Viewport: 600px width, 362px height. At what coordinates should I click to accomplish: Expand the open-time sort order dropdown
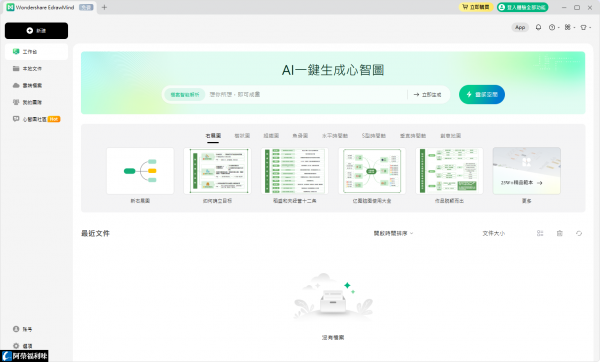point(393,233)
